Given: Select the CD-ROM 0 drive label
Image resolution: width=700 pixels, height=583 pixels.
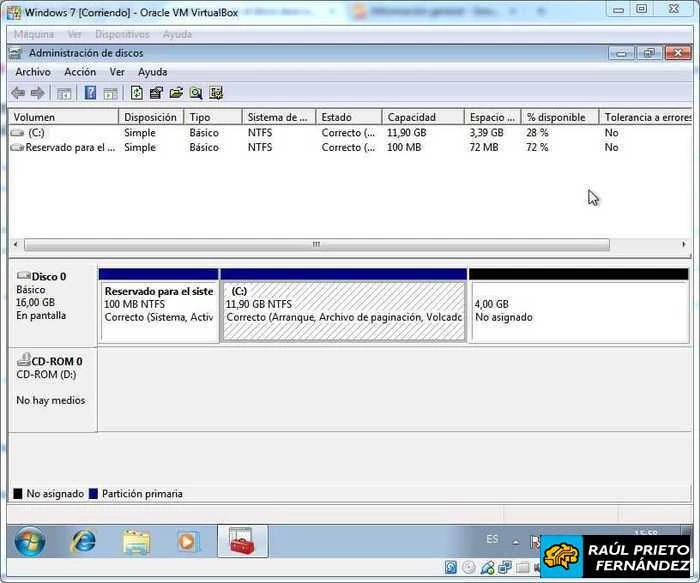Looking at the screenshot, I should tap(53, 390).
